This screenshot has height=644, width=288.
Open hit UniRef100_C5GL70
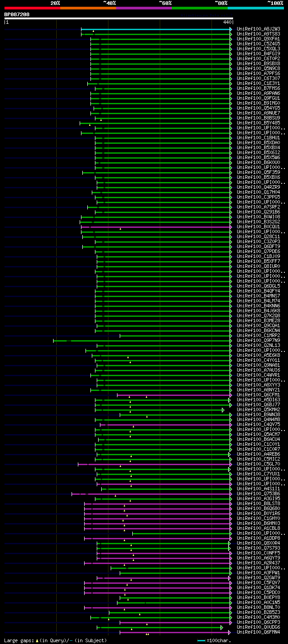pyautogui.click(x=258, y=464)
